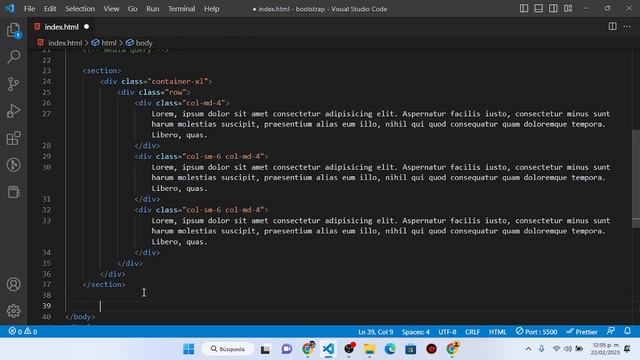Select the index.html editor tab

pyautogui.click(x=62, y=27)
